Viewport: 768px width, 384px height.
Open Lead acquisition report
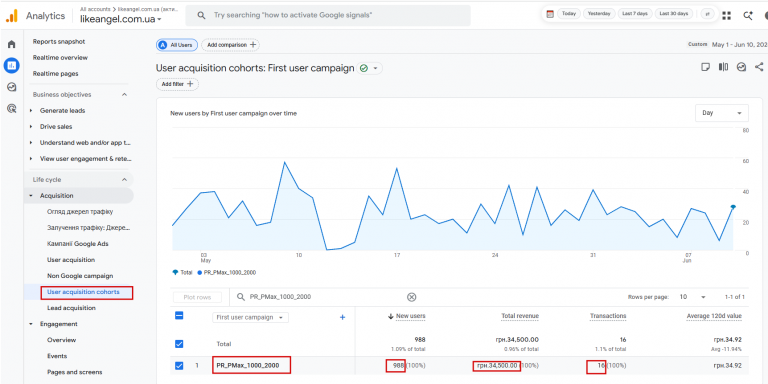coord(72,308)
